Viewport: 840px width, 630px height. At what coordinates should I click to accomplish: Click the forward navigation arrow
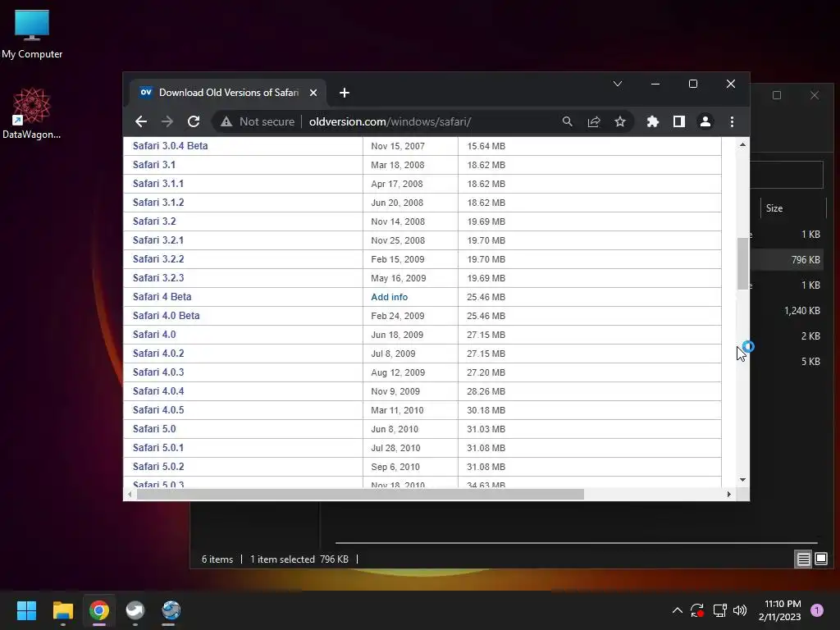click(x=167, y=121)
